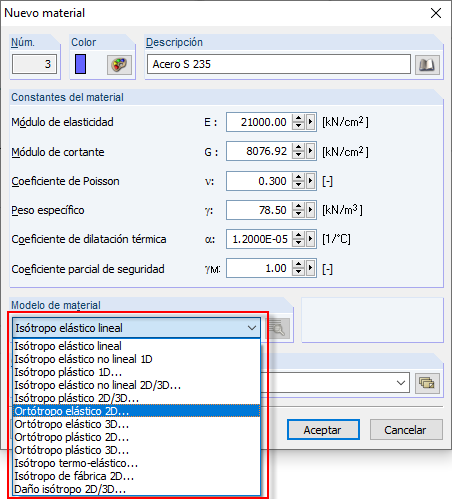Viewport: 452px width, 499px height.
Task: Click the Descripción text field
Action: point(279,64)
